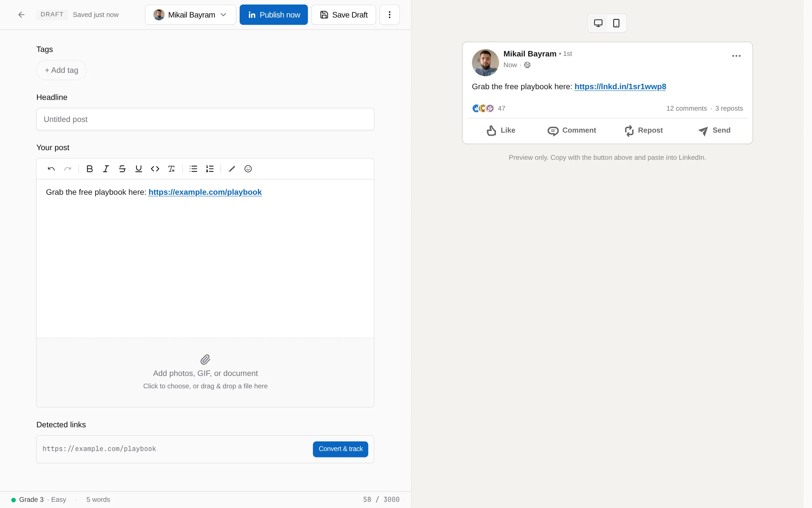Click Like in the preview post
The image size is (812, 508).
tap(501, 130)
